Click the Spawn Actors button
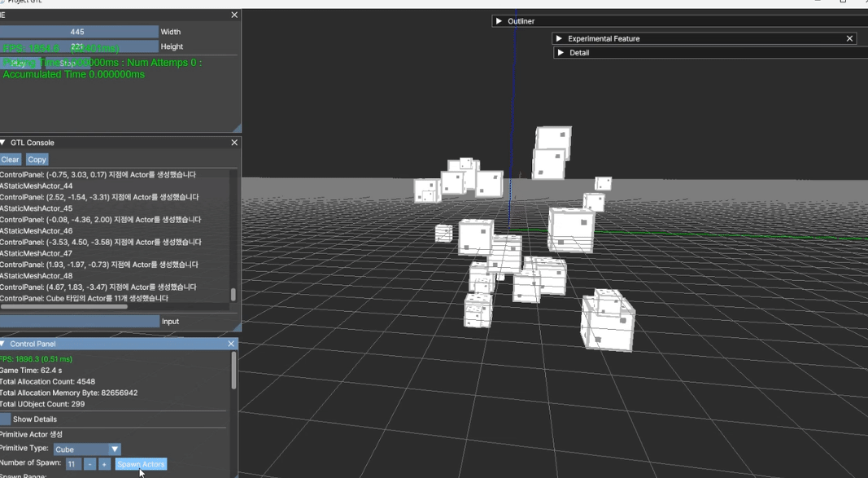 coord(142,464)
